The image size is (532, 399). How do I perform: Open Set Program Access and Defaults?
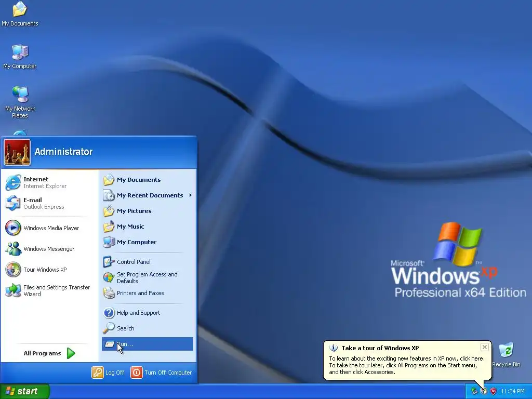tap(147, 277)
